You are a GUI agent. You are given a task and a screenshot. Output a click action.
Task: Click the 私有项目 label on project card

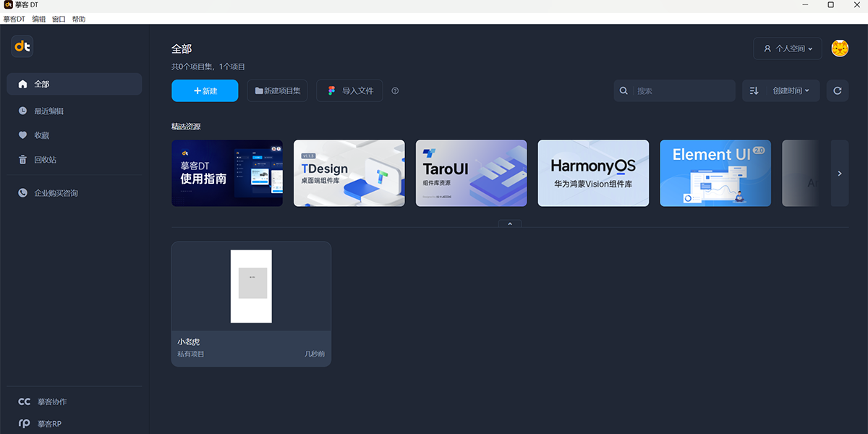click(191, 354)
